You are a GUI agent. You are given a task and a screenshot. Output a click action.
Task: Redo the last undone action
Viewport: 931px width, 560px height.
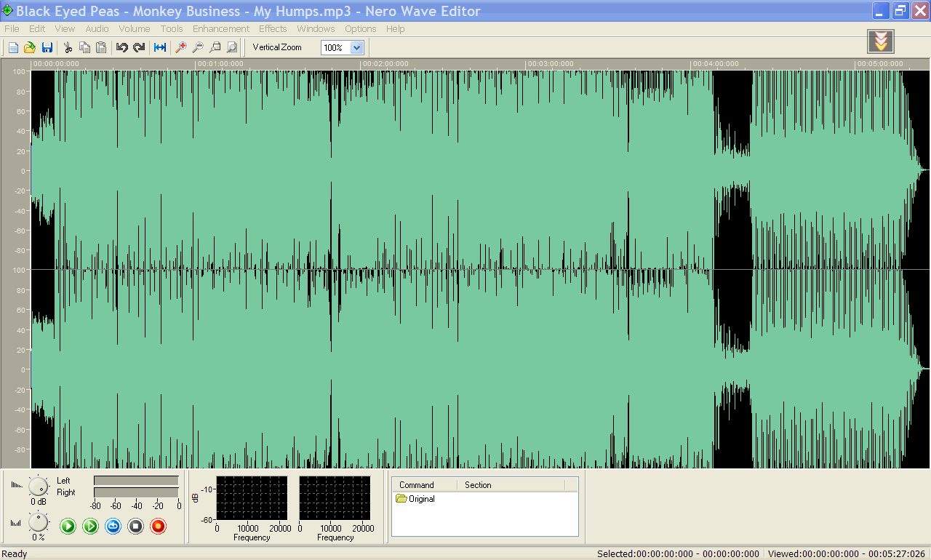pyautogui.click(x=139, y=47)
